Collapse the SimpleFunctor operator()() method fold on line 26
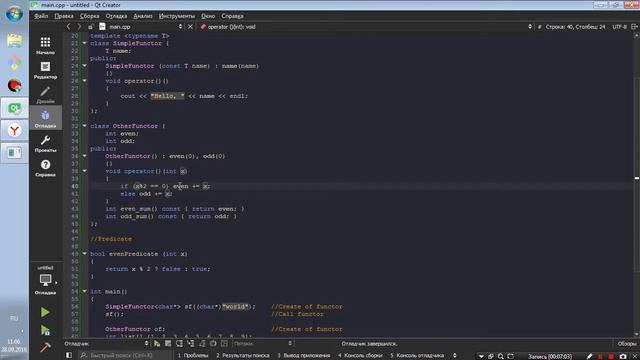The width and height of the screenshot is (640, 360). [84, 81]
